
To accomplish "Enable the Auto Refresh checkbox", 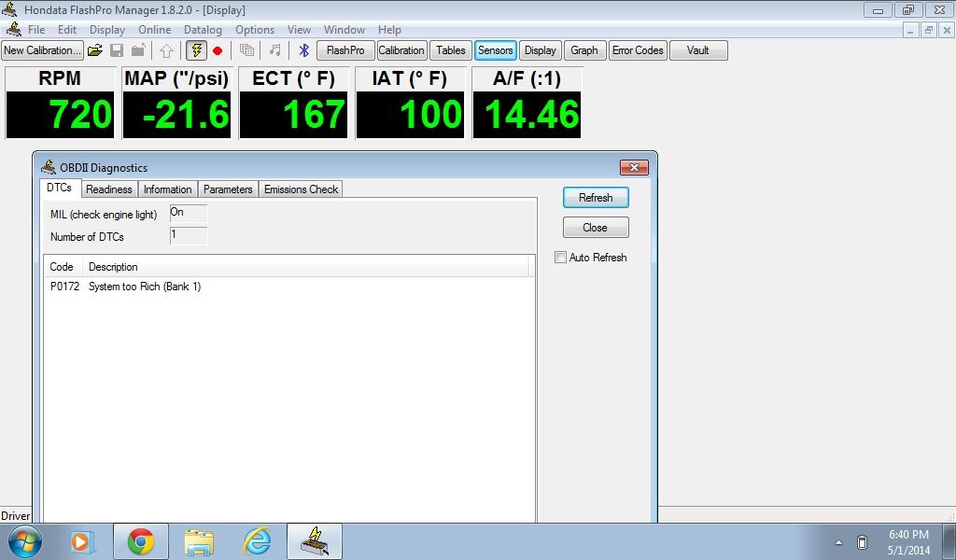I will click(x=561, y=258).
